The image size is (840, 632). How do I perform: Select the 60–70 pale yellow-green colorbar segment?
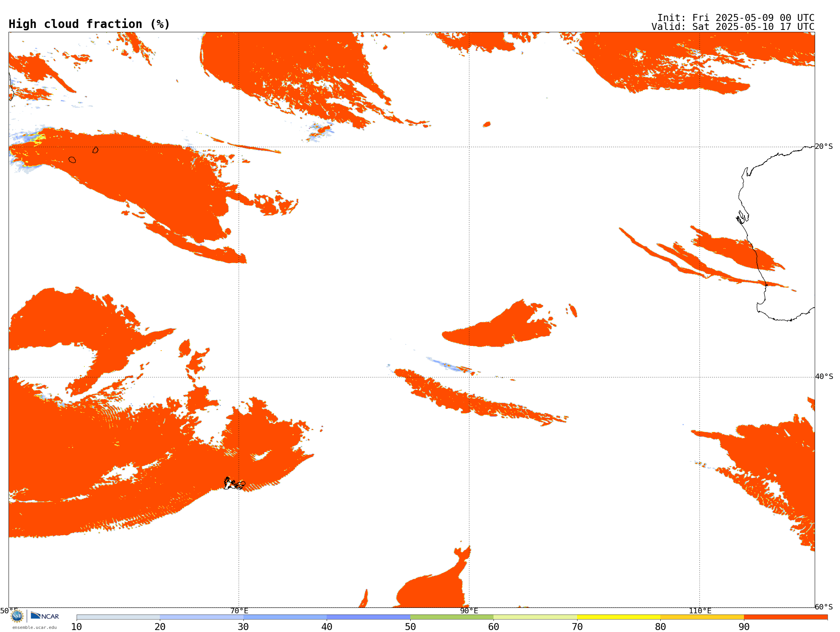pyautogui.click(x=535, y=617)
